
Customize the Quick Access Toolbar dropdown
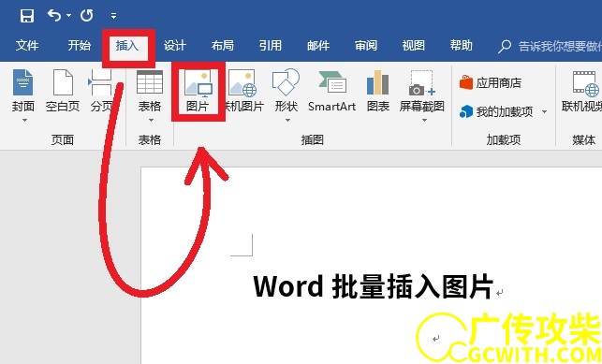[113, 16]
